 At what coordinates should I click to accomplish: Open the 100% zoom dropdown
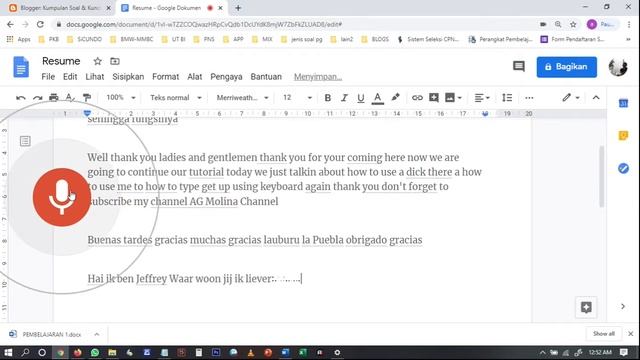point(121,98)
